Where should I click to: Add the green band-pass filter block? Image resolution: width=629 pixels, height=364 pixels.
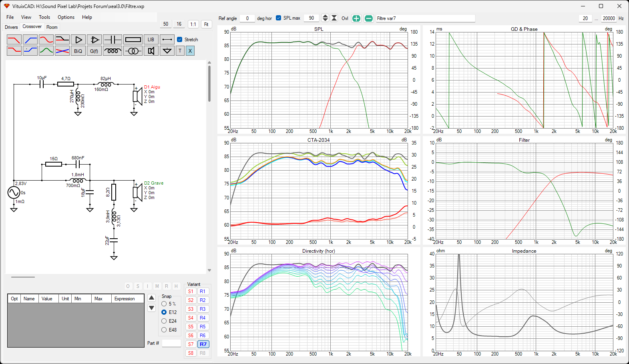[46, 51]
